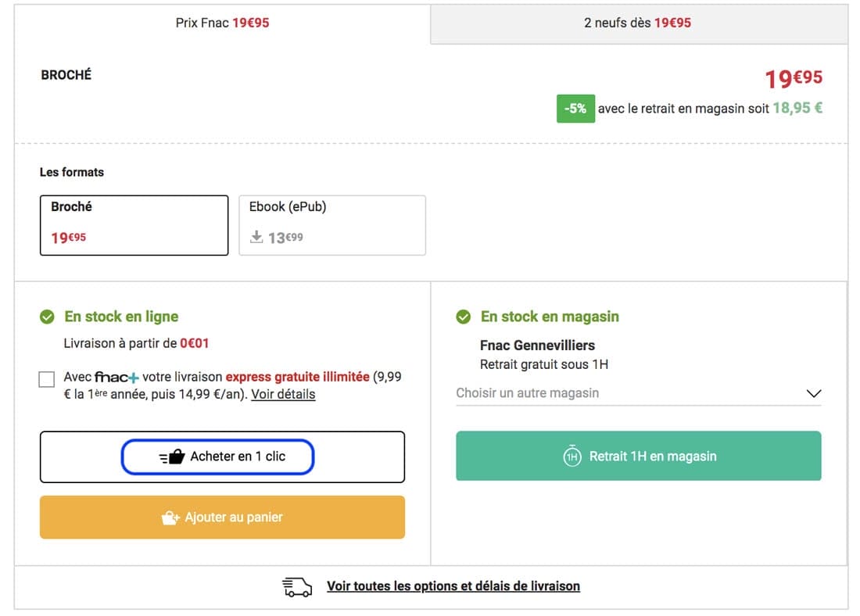Click the green checkmark beside En stock en ligne

47,317
